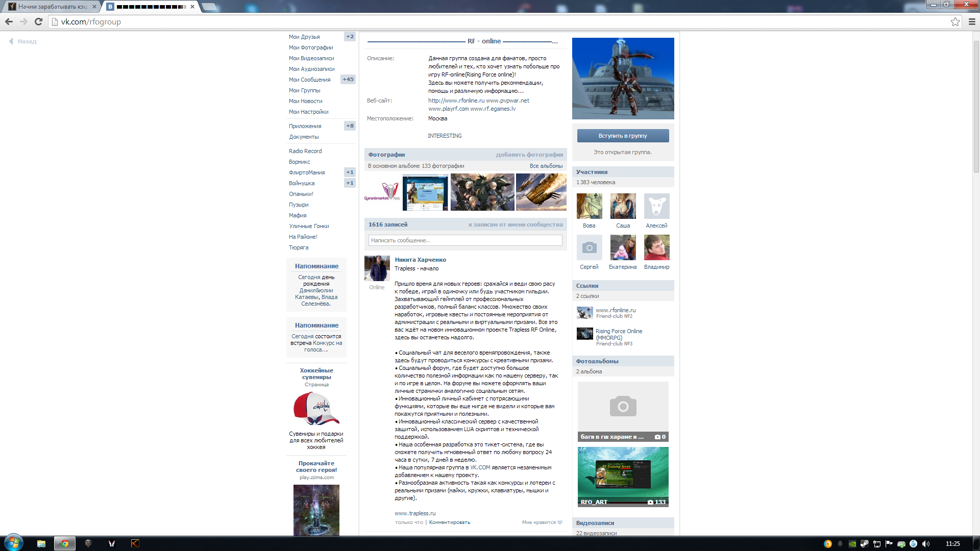Open 'Мои Аудиозаписи' menu item
Screen dimensions: 980x551
[312, 69]
